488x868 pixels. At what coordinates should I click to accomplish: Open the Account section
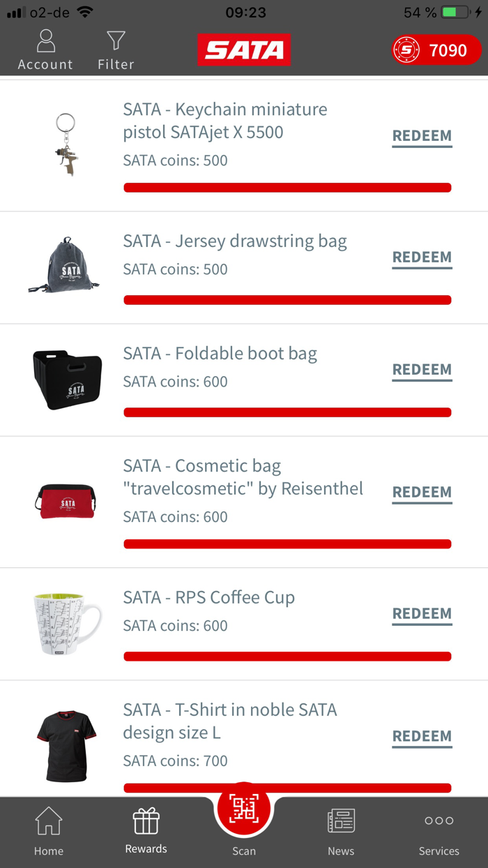[45, 49]
